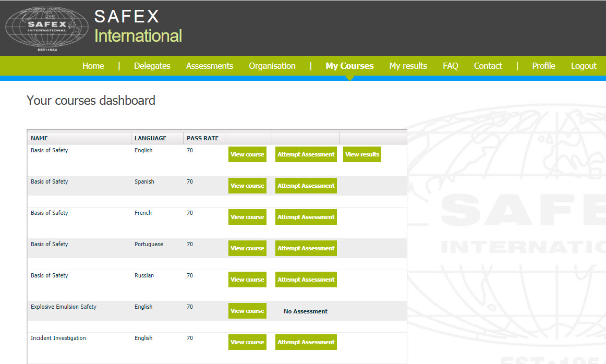
Task: View course for Basis of Safety English
Action: pyautogui.click(x=247, y=154)
